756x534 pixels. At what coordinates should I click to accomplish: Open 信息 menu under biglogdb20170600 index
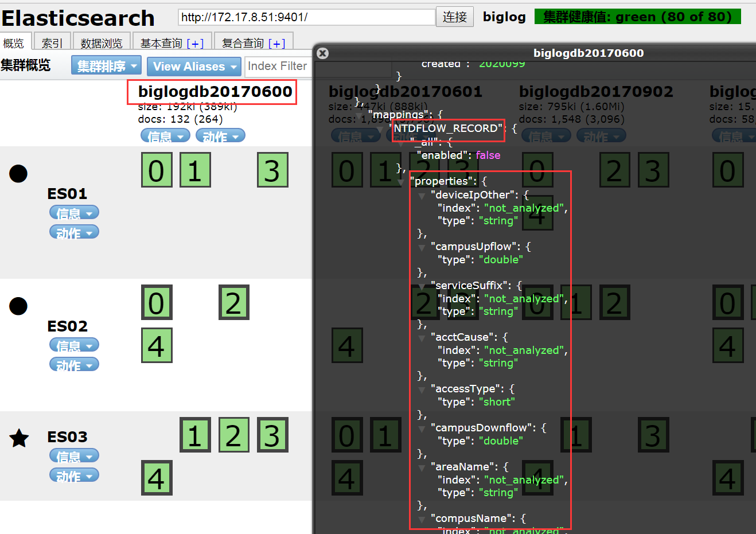[x=165, y=136]
